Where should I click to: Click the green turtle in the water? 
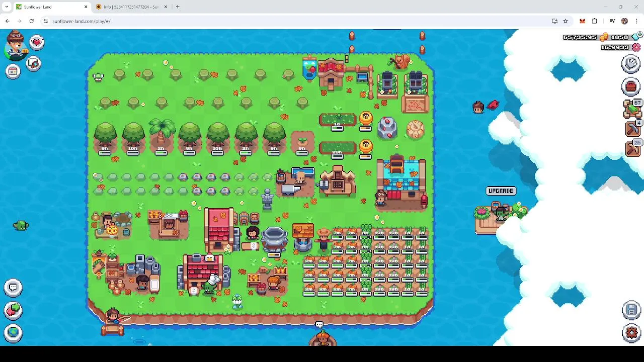click(x=20, y=226)
